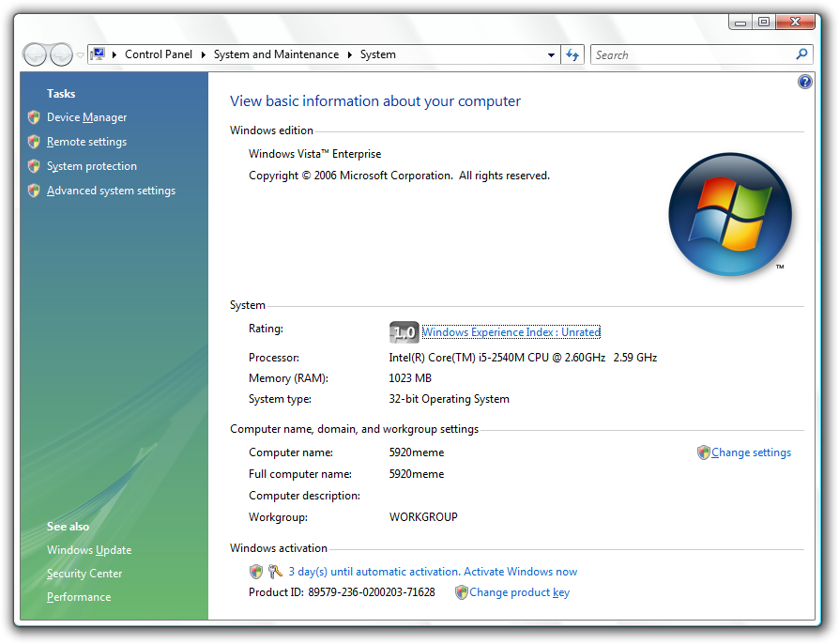Expand the arrow before Control Panel breadcrumb
The height and width of the screenshot is (644, 839).
tap(114, 54)
